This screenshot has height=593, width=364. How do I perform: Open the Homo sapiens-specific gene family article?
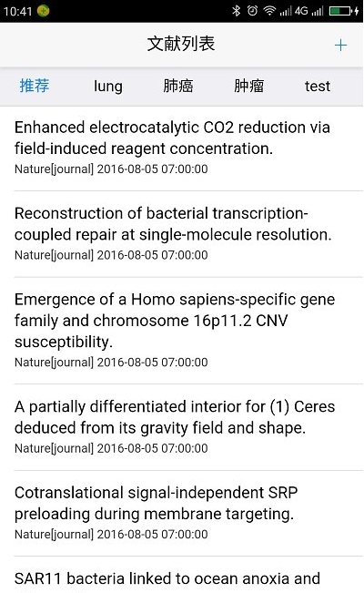(x=182, y=331)
